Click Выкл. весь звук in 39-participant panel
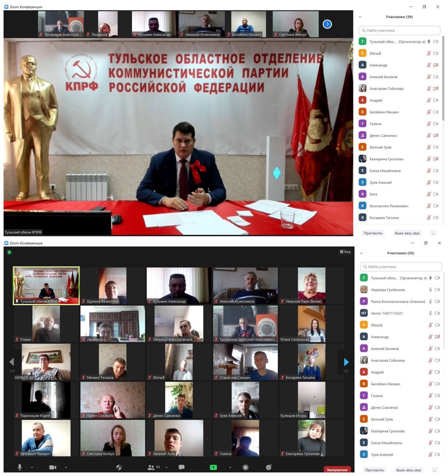 [407, 233]
